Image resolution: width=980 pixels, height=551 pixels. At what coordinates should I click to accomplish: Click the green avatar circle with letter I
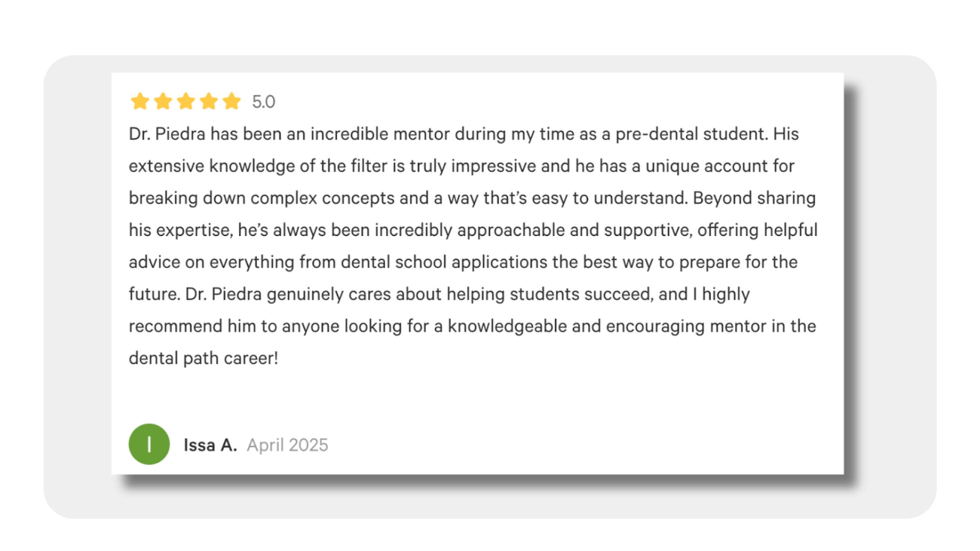pyautogui.click(x=149, y=444)
